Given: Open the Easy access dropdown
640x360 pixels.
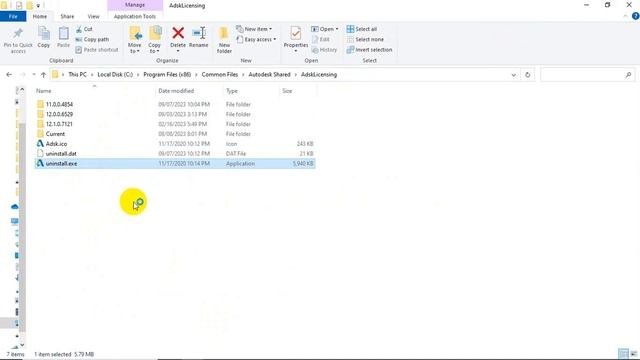Looking at the screenshot, I should [256, 40].
